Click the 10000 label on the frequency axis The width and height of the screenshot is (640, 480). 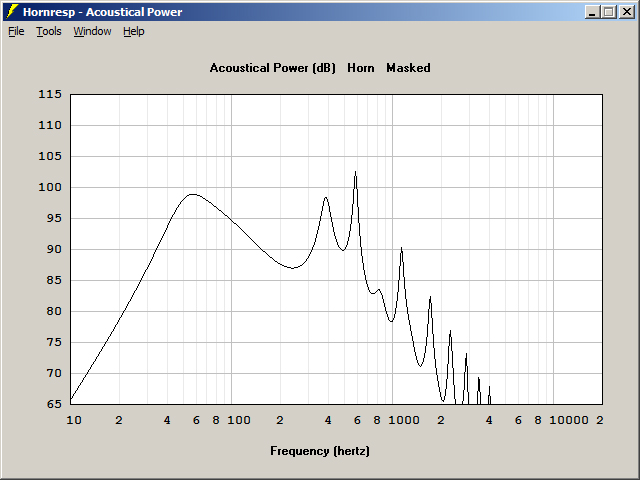[569, 420]
